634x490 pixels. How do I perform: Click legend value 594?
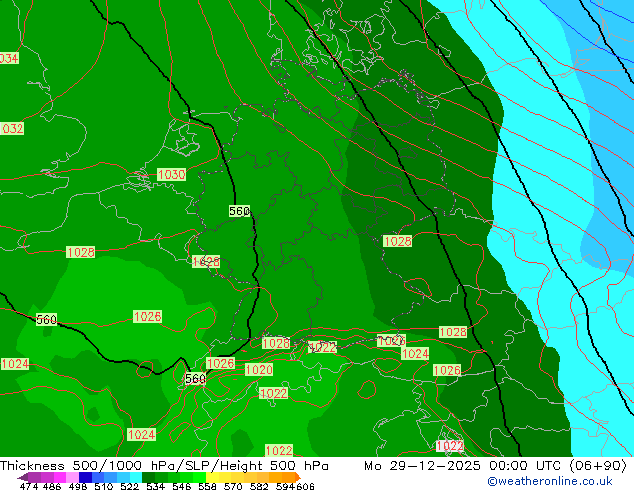[285, 486]
